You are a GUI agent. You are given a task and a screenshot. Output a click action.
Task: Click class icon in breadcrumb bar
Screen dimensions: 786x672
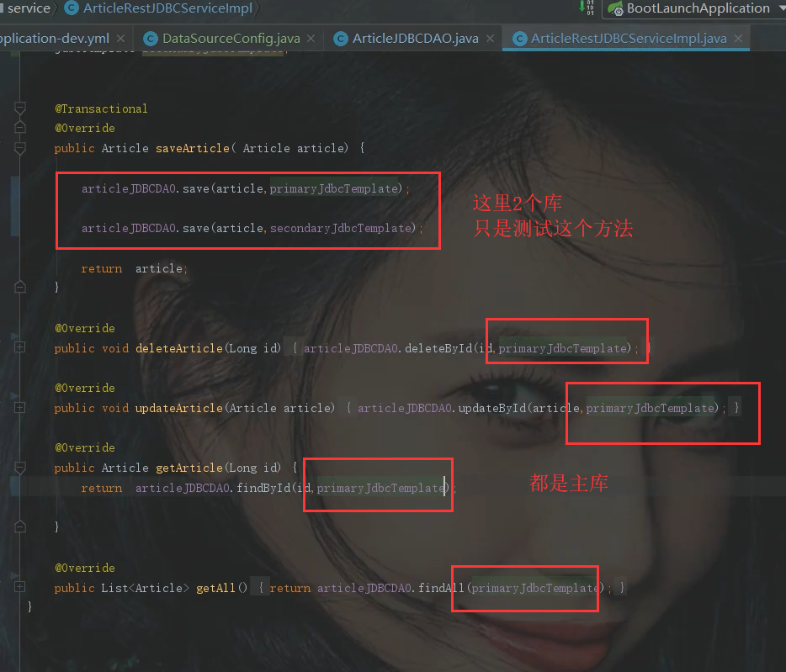pyautogui.click(x=72, y=8)
